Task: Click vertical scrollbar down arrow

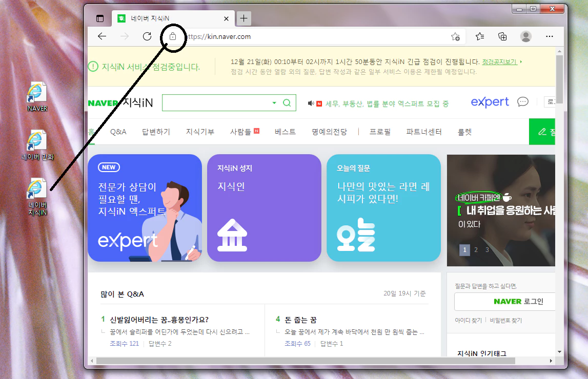Action: 559,352
